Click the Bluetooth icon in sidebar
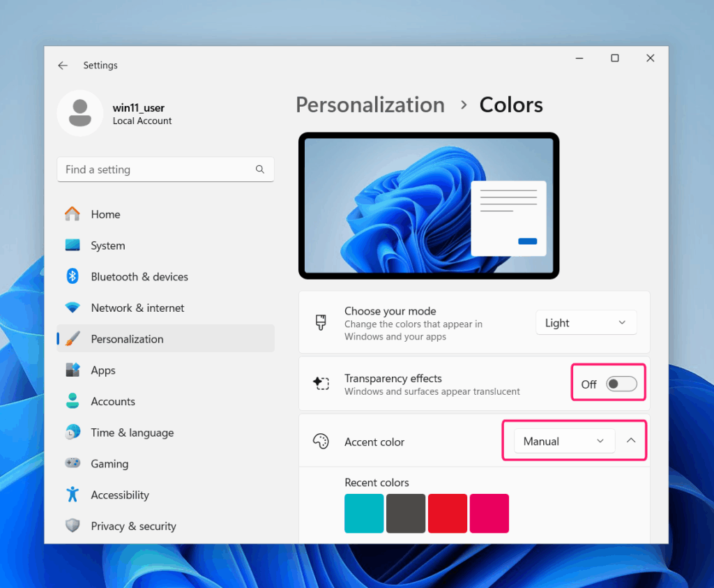This screenshot has width=714, height=588. [73, 276]
